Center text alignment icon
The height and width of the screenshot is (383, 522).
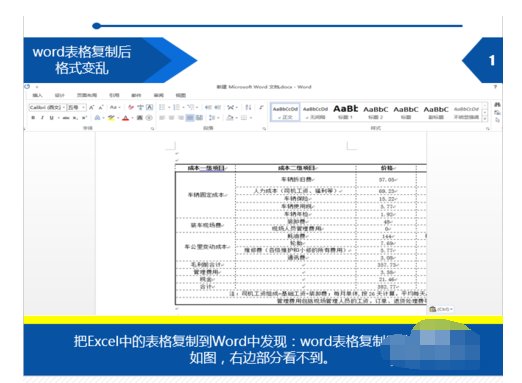(x=171, y=118)
